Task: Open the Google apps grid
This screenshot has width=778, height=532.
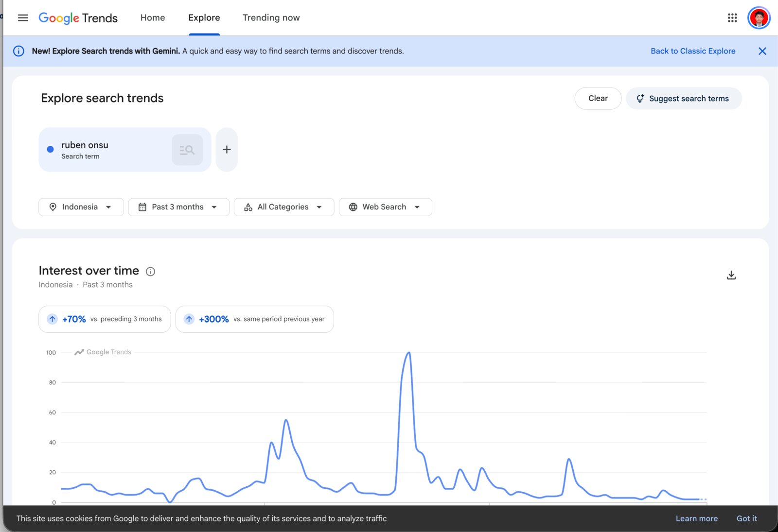Action: [x=732, y=18]
